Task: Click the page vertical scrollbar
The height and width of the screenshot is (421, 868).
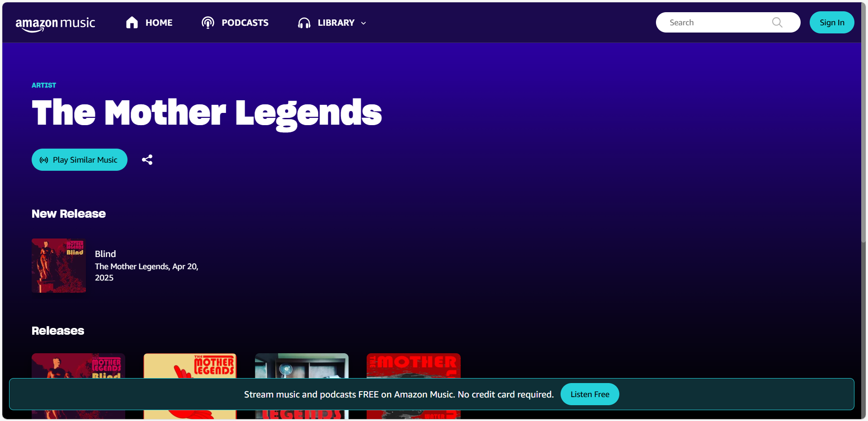Action: [863, 136]
